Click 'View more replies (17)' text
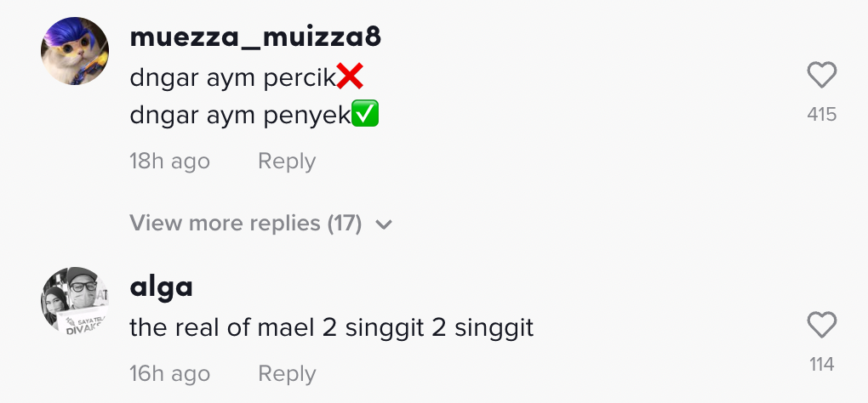 (246, 224)
